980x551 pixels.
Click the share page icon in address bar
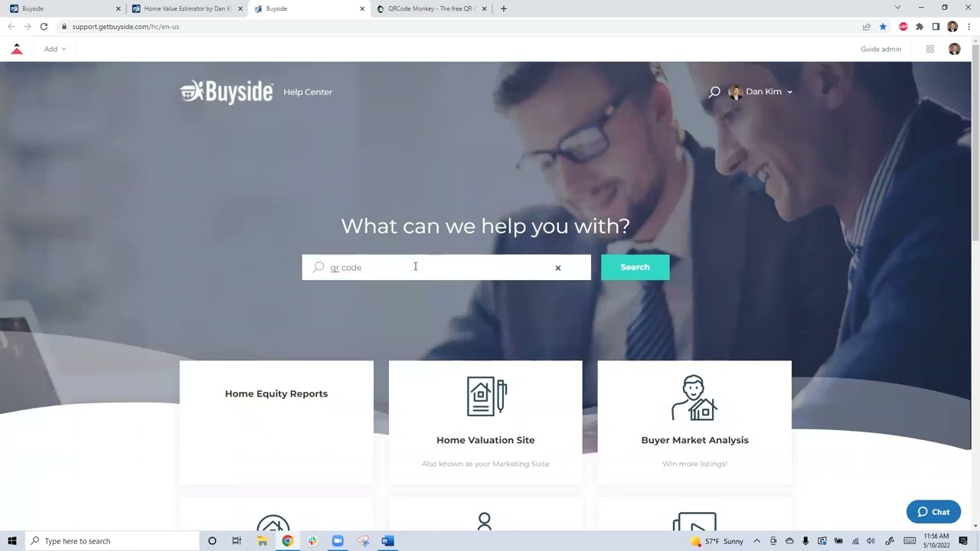pyautogui.click(x=866, y=27)
